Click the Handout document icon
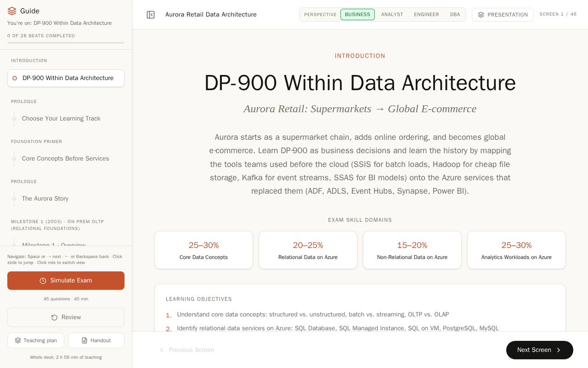This screenshot has width=588, height=368. (85, 340)
